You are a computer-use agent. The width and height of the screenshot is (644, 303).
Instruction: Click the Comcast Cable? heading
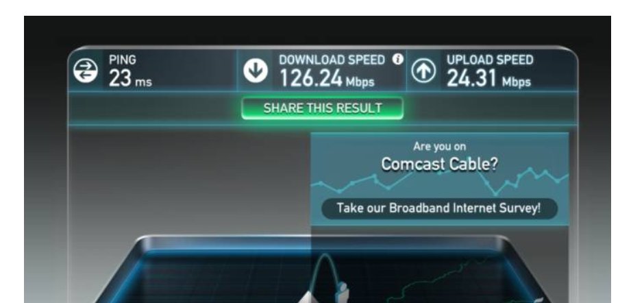point(439,164)
